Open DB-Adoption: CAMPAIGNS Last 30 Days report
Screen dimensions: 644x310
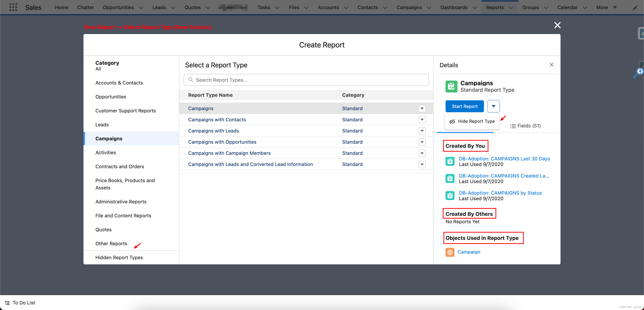point(504,159)
